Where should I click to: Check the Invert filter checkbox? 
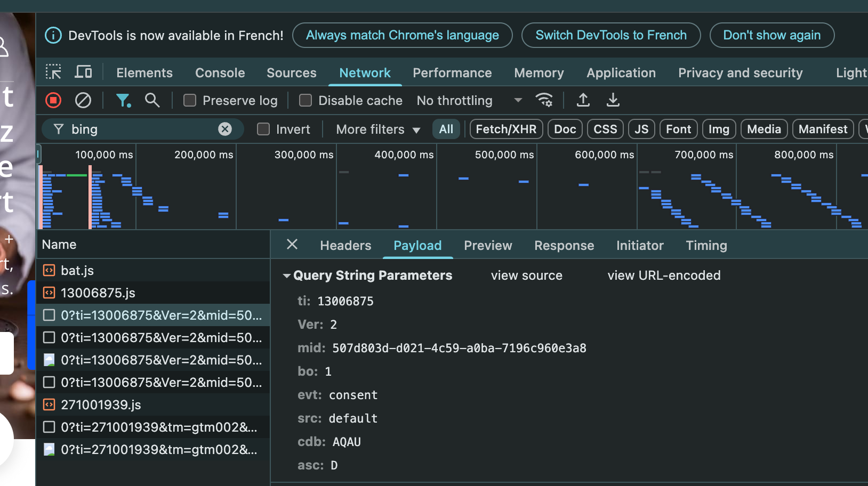[x=263, y=129]
